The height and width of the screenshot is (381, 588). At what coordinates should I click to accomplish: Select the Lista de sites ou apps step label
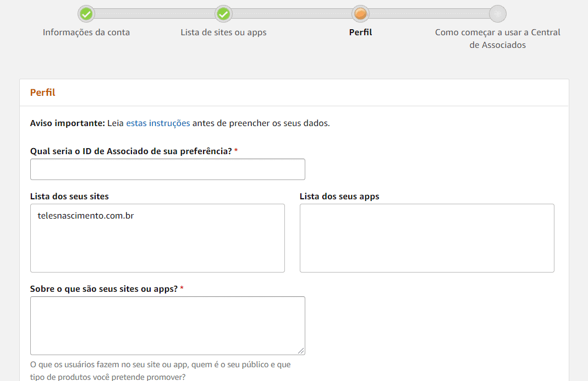[x=223, y=32]
